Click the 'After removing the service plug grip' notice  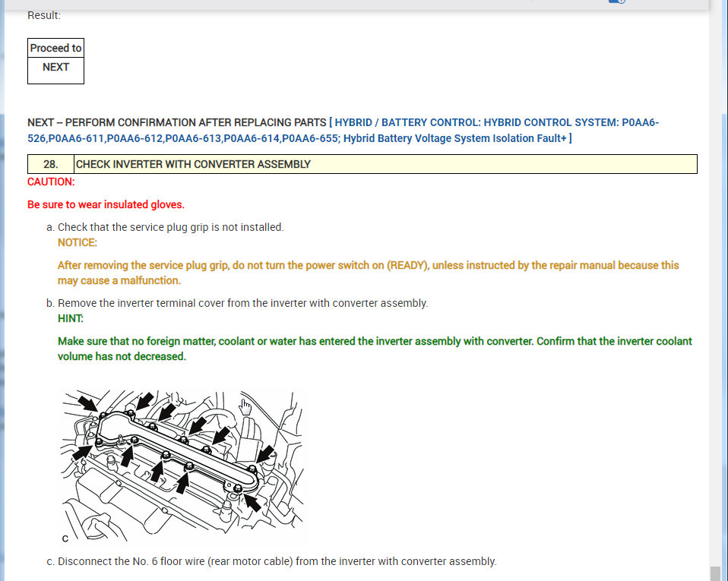[368, 273]
